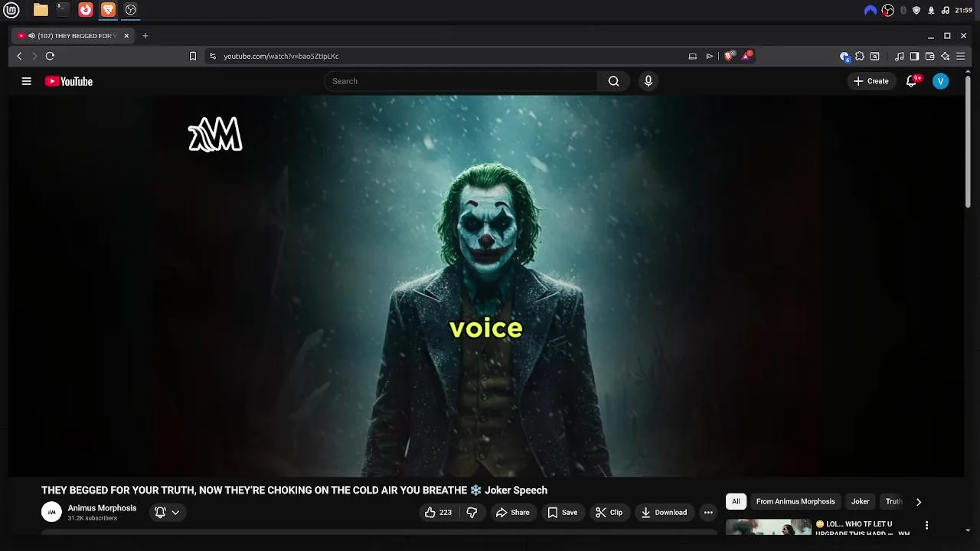Click the video title text

coord(294,491)
